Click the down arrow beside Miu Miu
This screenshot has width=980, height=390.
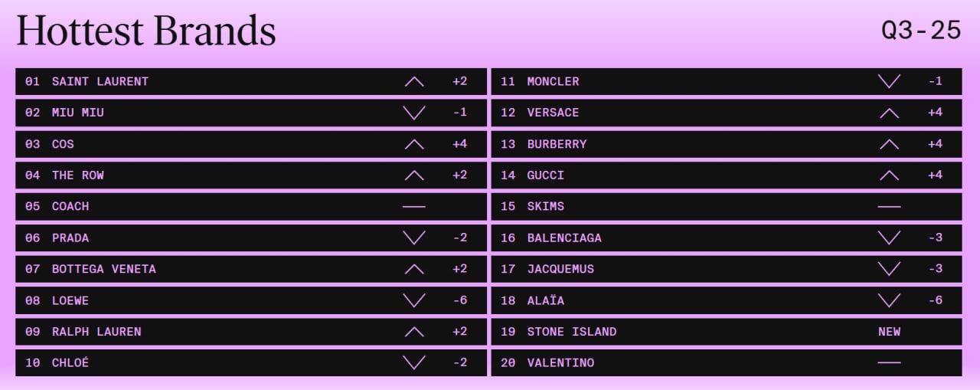pos(413,113)
